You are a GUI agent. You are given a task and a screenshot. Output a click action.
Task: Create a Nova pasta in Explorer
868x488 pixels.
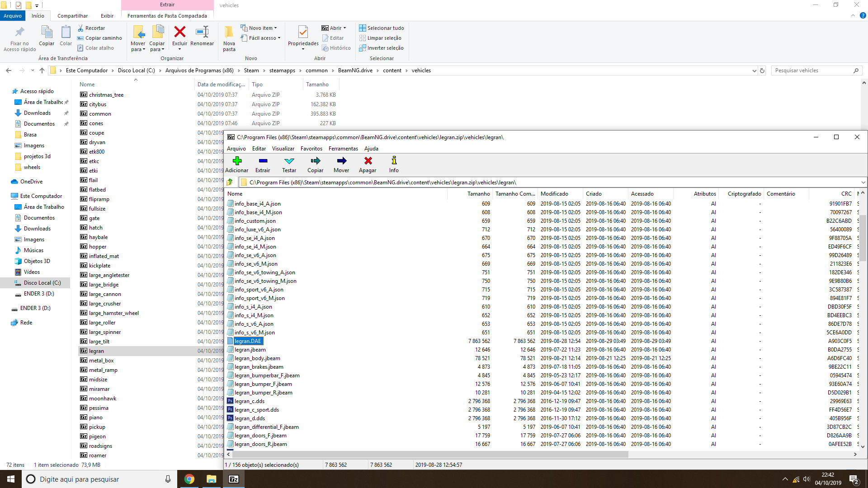click(x=229, y=38)
